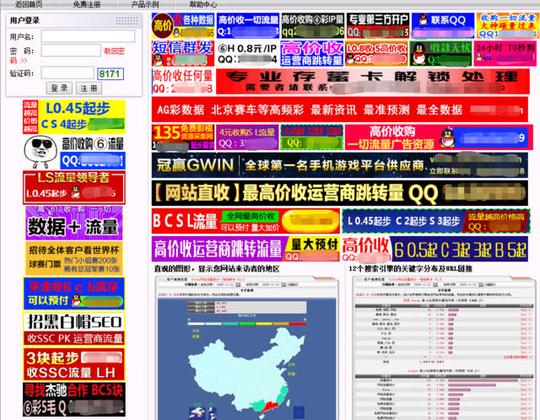This screenshot has height=420, width=540.
Task: Open the 专业存蓄卡解锁处理 red banner
Action: point(373,82)
